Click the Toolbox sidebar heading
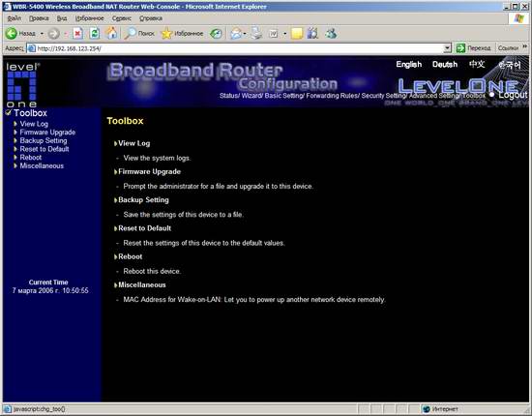 pos(30,113)
